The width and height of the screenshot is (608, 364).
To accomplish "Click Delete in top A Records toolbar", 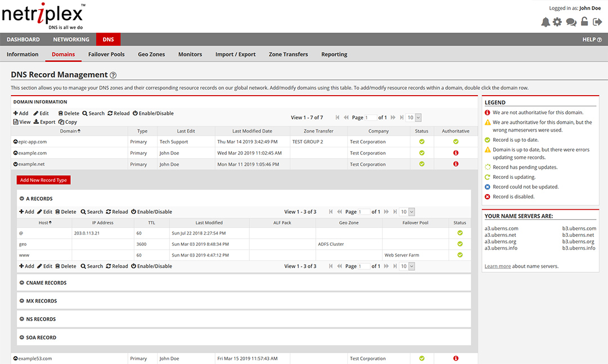I will [65, 212].
